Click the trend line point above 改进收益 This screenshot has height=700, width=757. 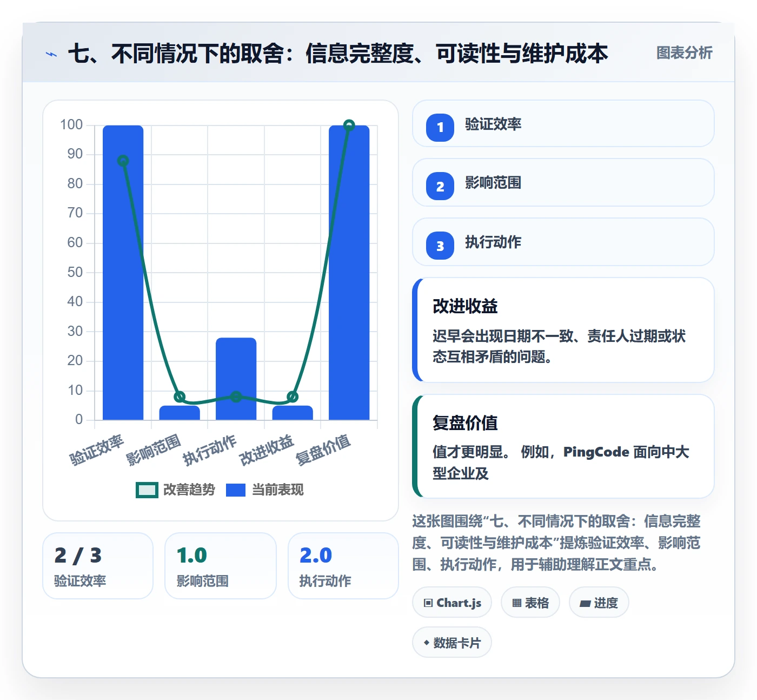(293, 397)
